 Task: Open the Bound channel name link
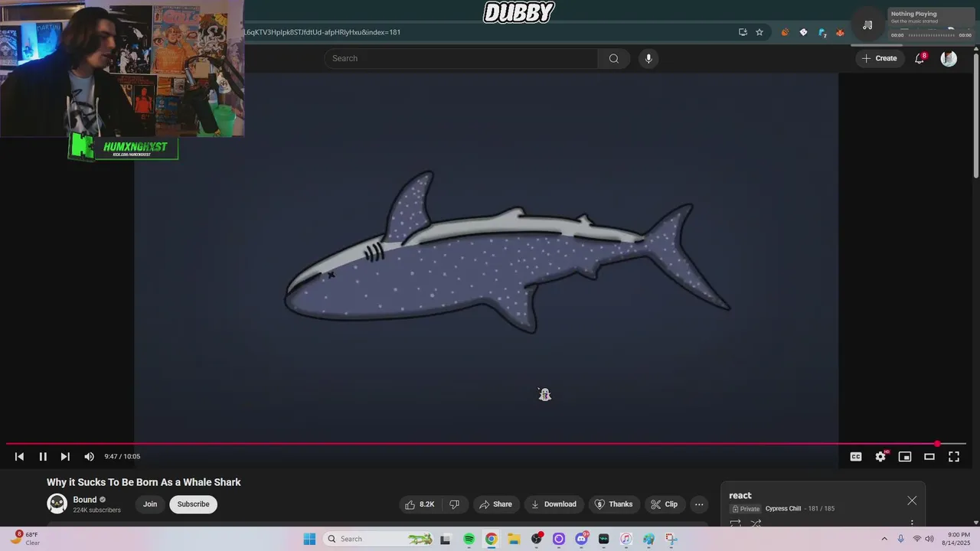pos(85,500)
